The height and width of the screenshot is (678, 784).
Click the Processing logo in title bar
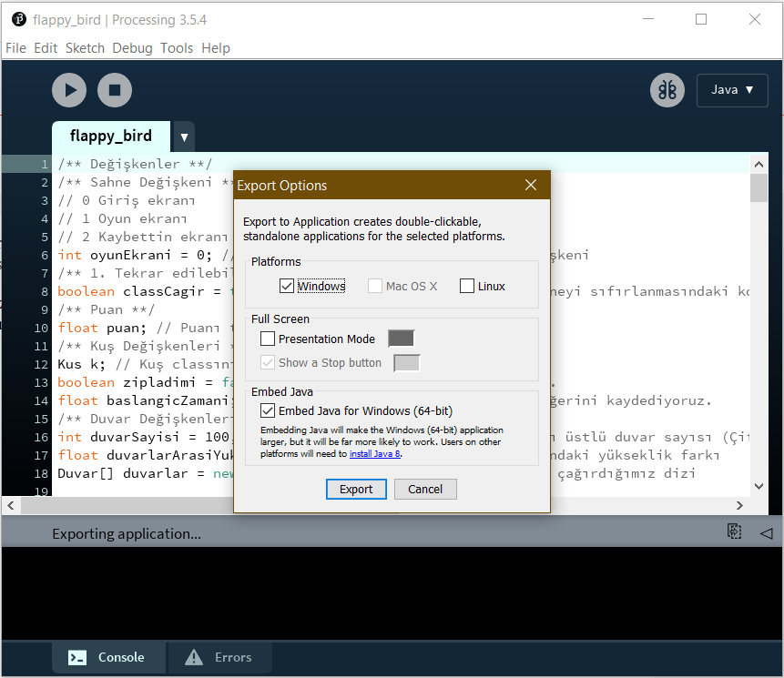19,19
